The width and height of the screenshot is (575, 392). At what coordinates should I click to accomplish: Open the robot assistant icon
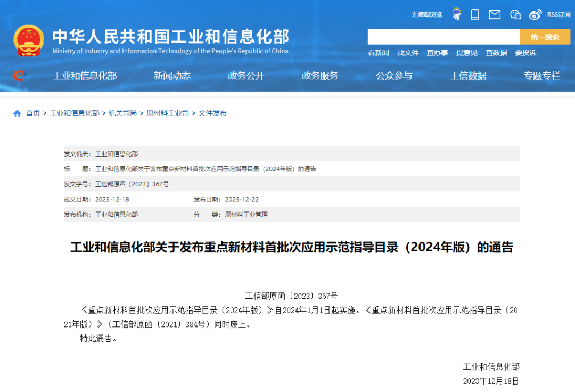tap(456, 14)
